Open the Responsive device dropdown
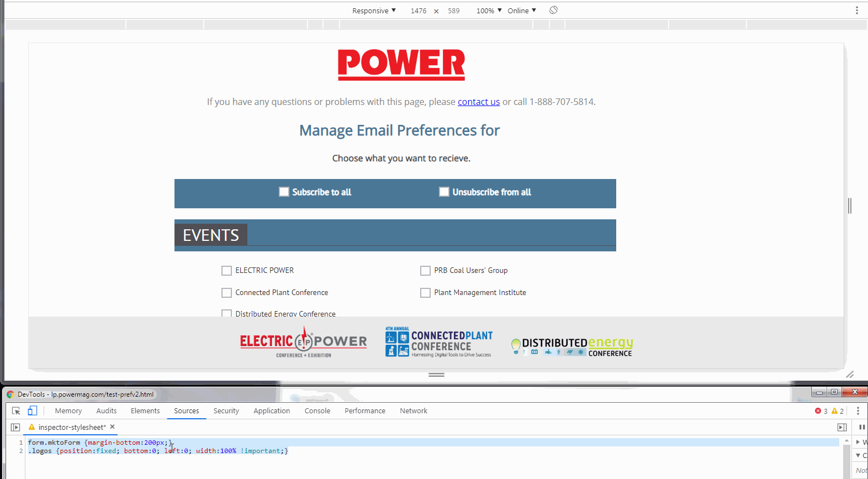The image size is (868, 479). 374,10
